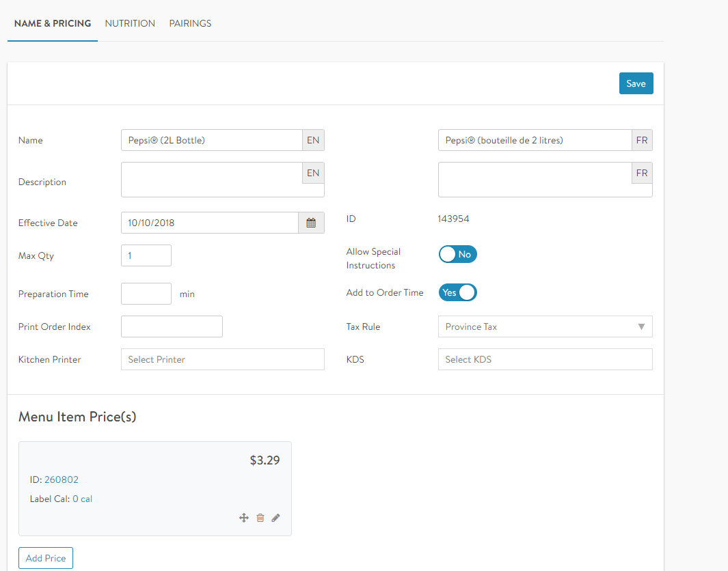
Task: Open the Select Printer dropdown
Action: click(x=222, y=359)
